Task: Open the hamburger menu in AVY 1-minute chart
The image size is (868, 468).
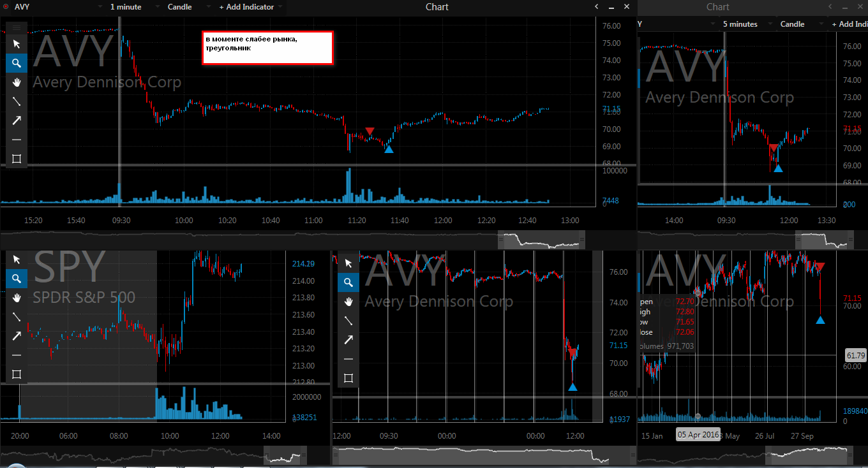Action: coord(17,27)
